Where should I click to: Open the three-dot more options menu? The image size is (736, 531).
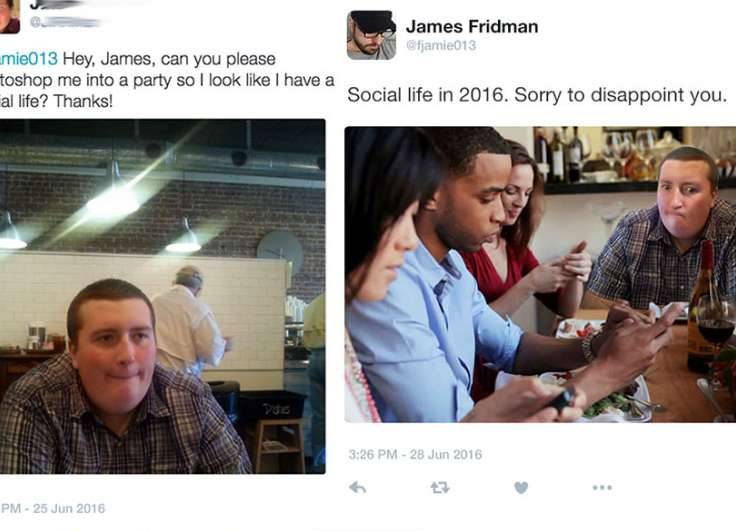pyautogui.click(x=602, y=487)
